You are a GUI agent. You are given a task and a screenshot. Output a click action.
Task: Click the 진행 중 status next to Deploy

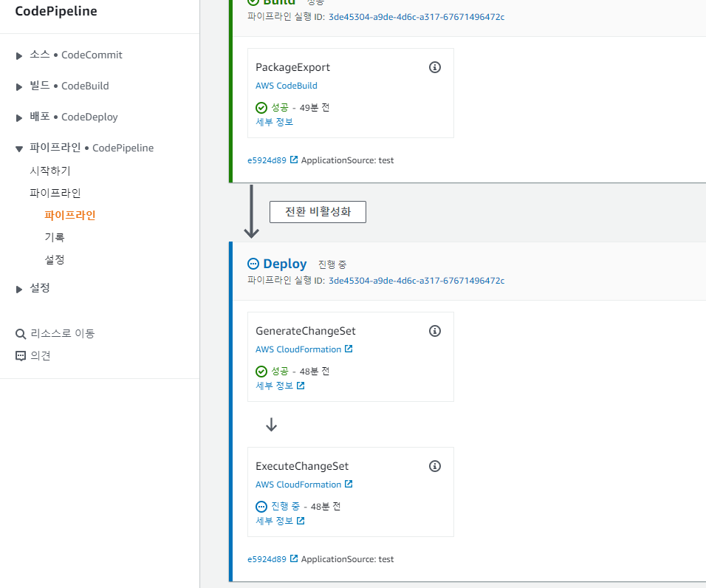tap(332, 264)
